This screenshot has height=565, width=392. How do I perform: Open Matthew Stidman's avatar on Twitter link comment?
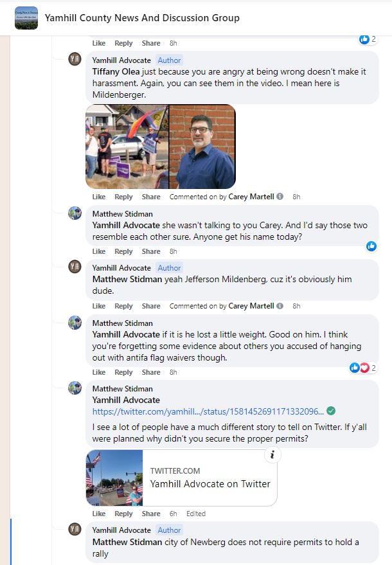(x=75, y=388)
